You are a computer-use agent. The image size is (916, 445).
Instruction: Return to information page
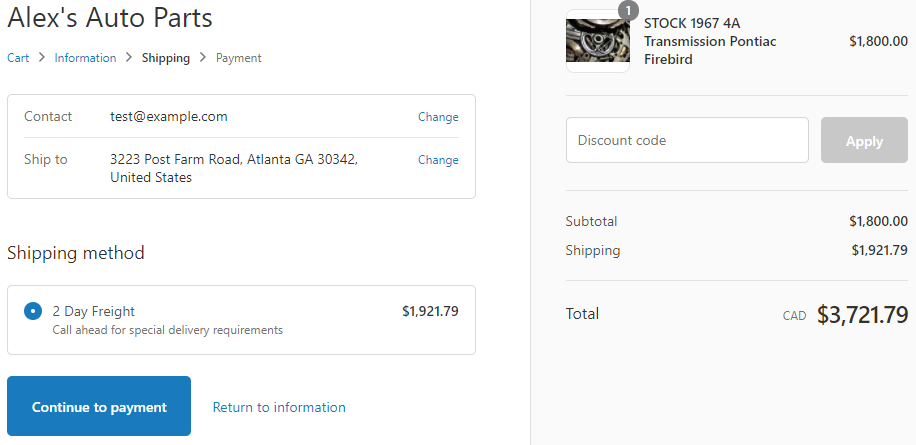click(x=279, y=407)
